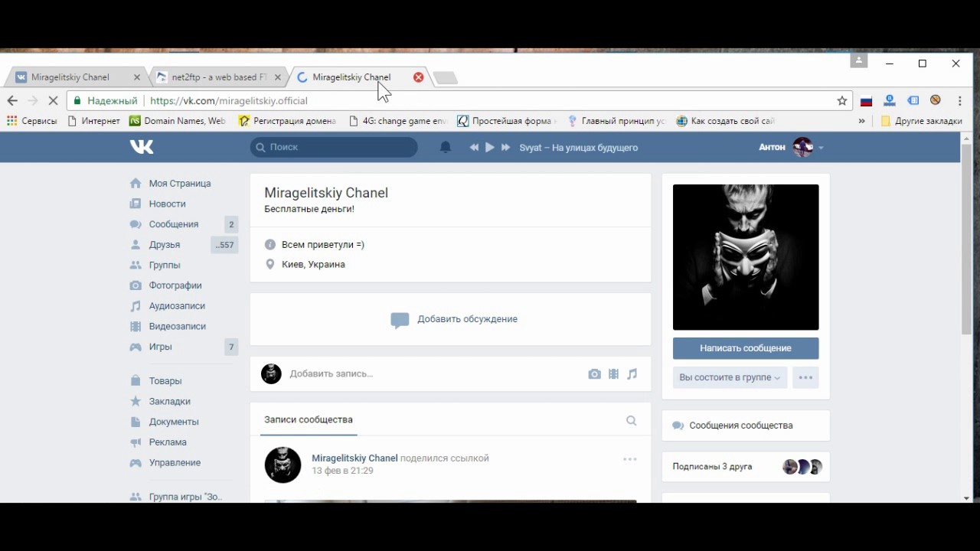Viewport: 980px width, 551px height.
Task: Open Аудиозаписи section
Action: pyautogui.click(x=177, y=306)
